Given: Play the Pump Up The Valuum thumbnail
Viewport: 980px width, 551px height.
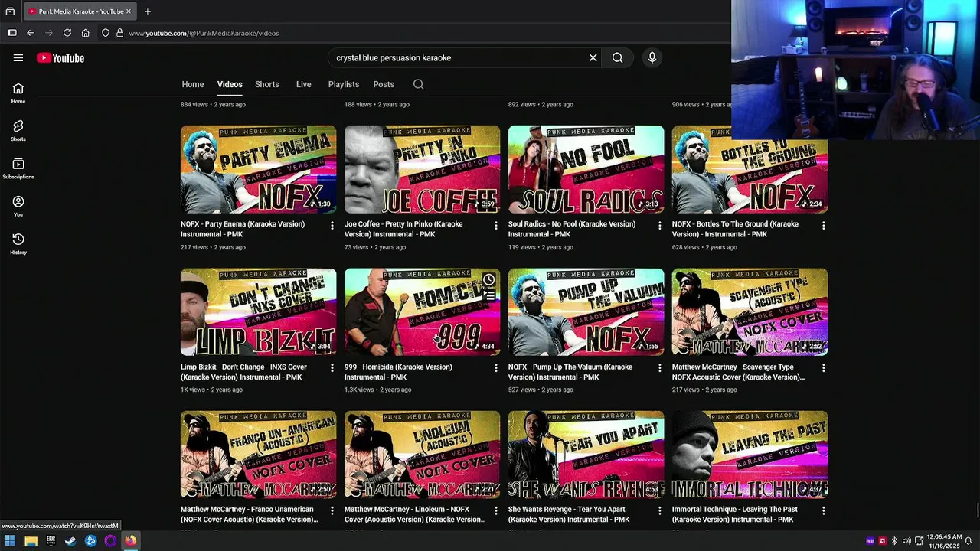Looking at the screenshot, I should pyautogui.click(x=586, y=311).
